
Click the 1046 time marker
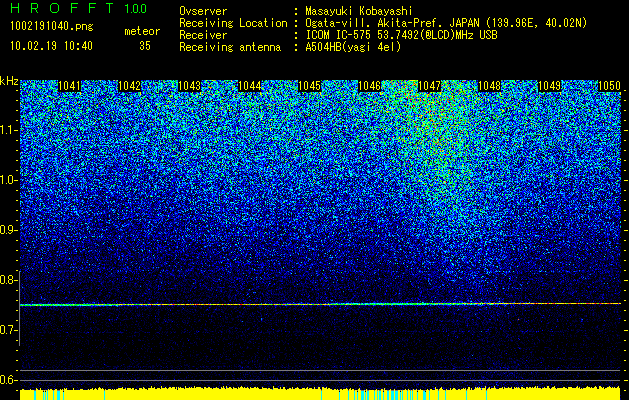pos(369,86)
